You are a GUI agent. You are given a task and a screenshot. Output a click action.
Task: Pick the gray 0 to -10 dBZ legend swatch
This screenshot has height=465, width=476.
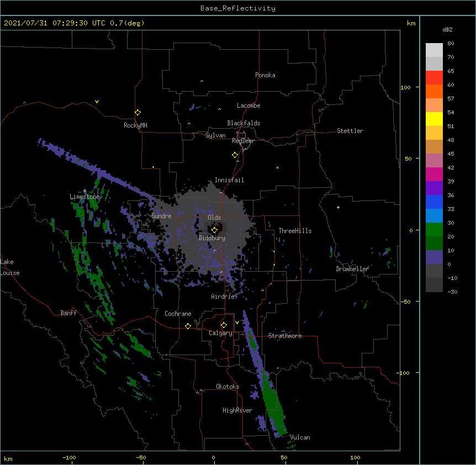(434, 271)
